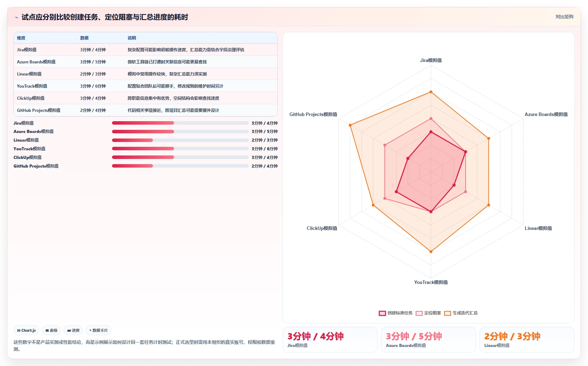Click the orange data point on YouTrack axis
This screenshot has width=588, height=366.
click(431, 251)
